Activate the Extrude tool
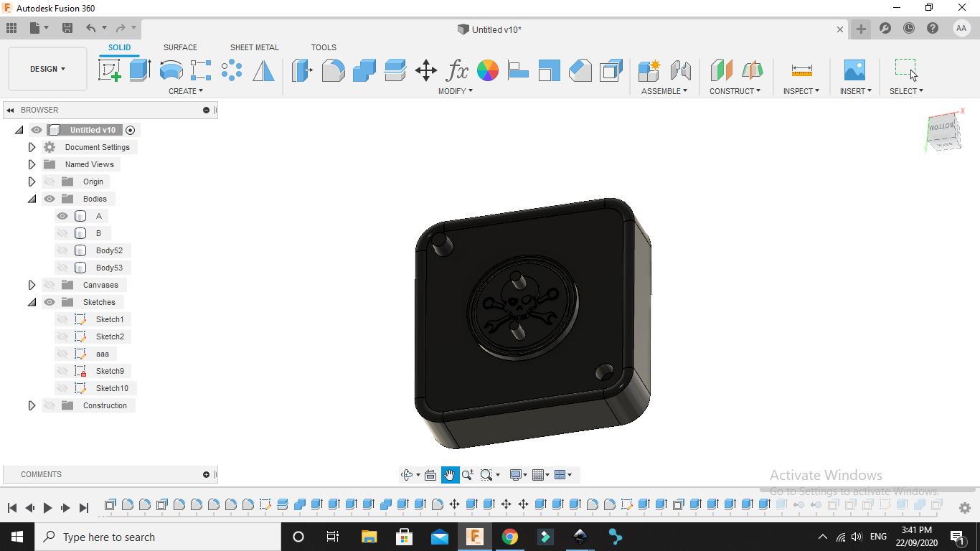980x551 pixels. click(140, 70)
